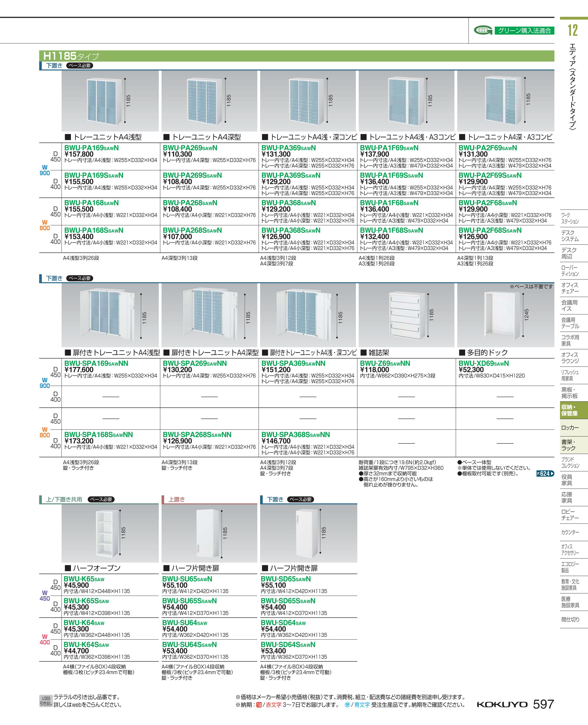Image resolution: width=588 pixels, height=725 pixels.
Task: Click the ●ベース一体型 note
Action: (474, 462)
